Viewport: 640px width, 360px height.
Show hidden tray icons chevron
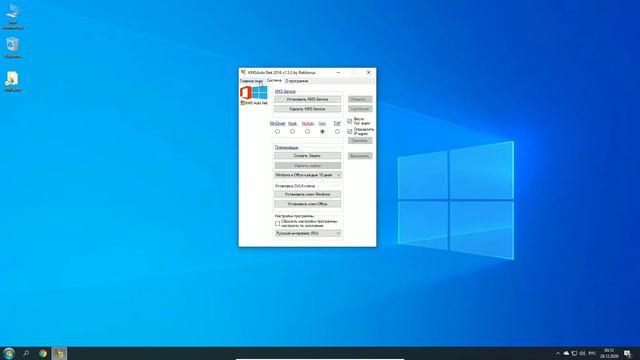click(558, 353)
